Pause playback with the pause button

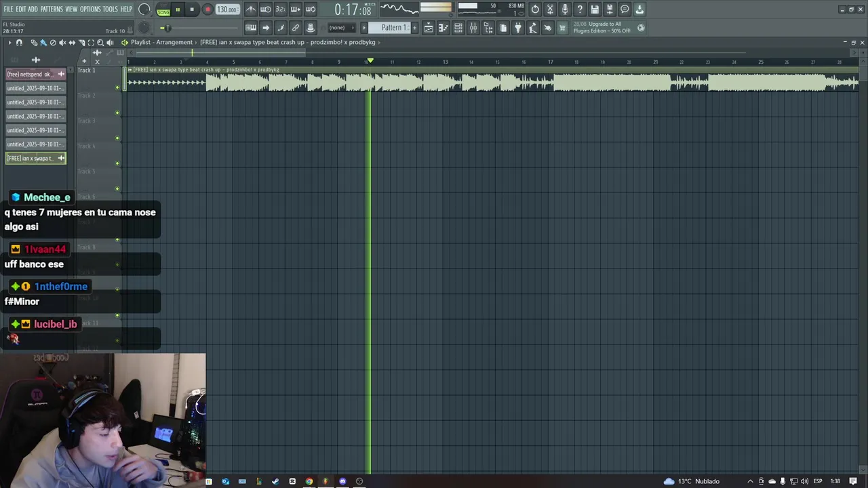point(178,9)
